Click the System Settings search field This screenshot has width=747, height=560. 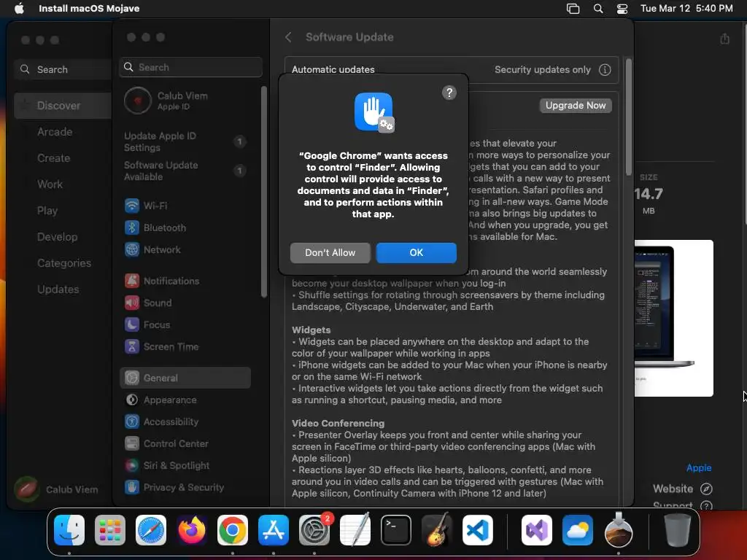190,67
